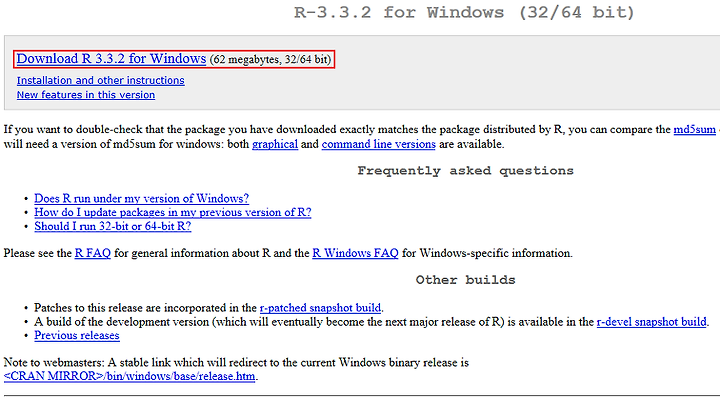720x400 pixels.
Task: Open "Does R run under my version of Windows?"
Action: click(141, 198)
